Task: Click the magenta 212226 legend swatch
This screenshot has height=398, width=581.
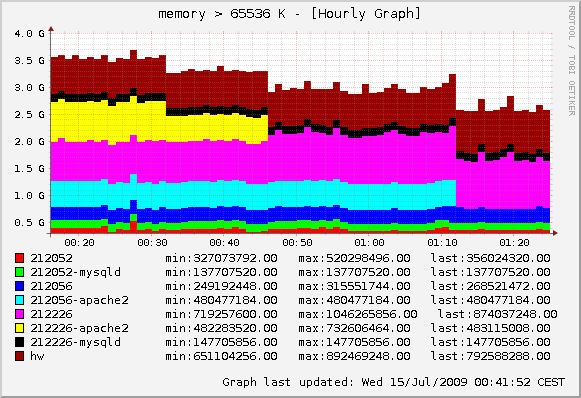Action: coord(20,314)
